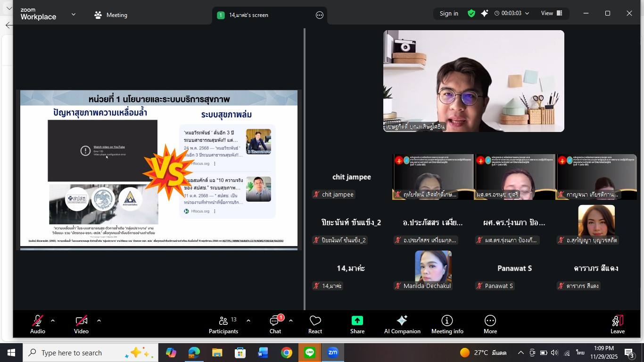644x362 pixels.
Task: Click the Sign in button
Action: point(449,13)
